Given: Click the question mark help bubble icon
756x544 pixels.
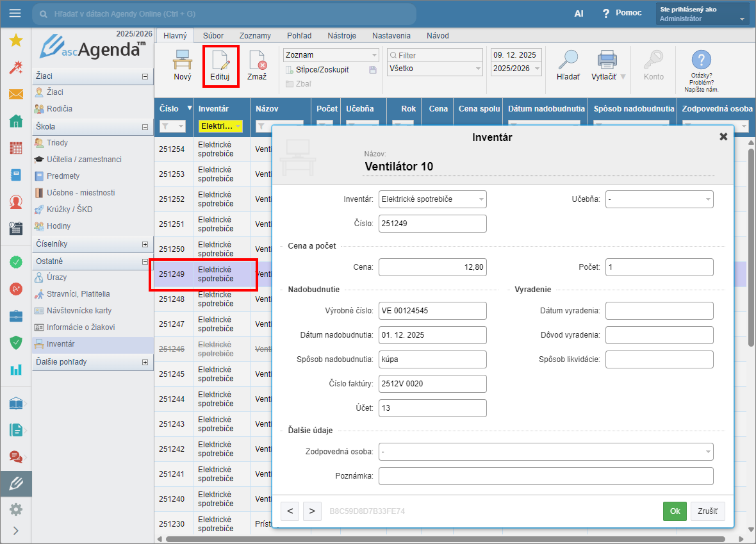Looking at the screenshot, I should point(702,60).
